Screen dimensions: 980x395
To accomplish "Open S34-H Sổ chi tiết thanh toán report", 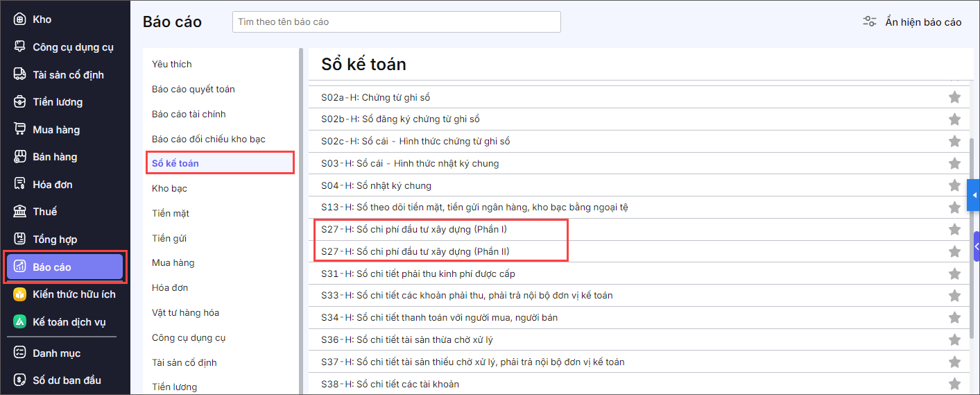I will (439, 317).
